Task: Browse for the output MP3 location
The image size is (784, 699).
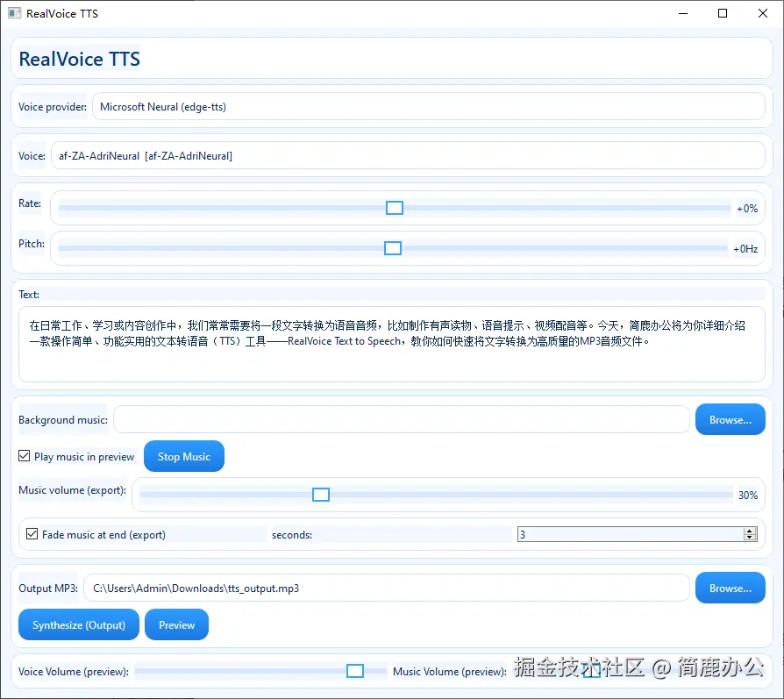Action: (x=730, y=588)
